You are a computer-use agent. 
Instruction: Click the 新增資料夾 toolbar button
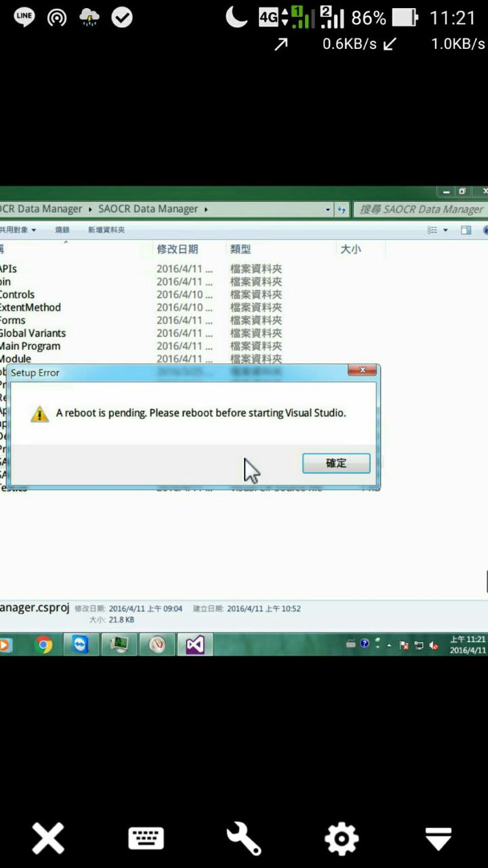[106, 230]
